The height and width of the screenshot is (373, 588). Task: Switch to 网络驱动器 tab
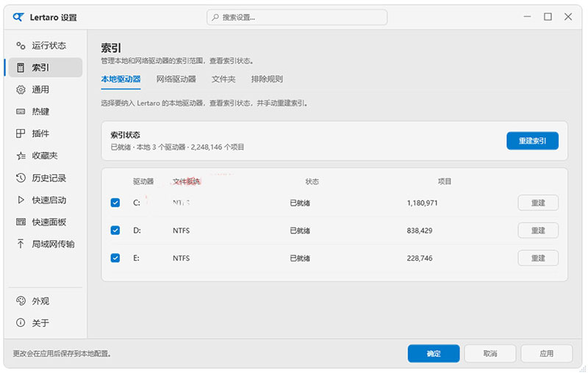(176, 79)
